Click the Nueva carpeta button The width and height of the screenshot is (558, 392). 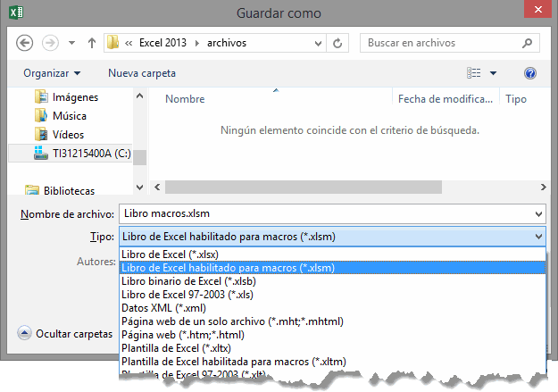[142, 73]
